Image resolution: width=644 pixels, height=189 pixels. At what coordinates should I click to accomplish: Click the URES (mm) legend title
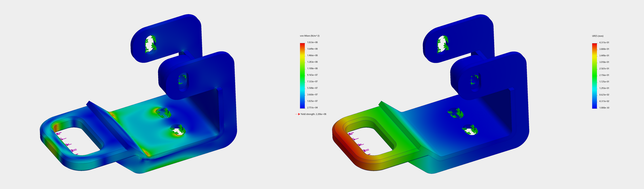point(598,36)
